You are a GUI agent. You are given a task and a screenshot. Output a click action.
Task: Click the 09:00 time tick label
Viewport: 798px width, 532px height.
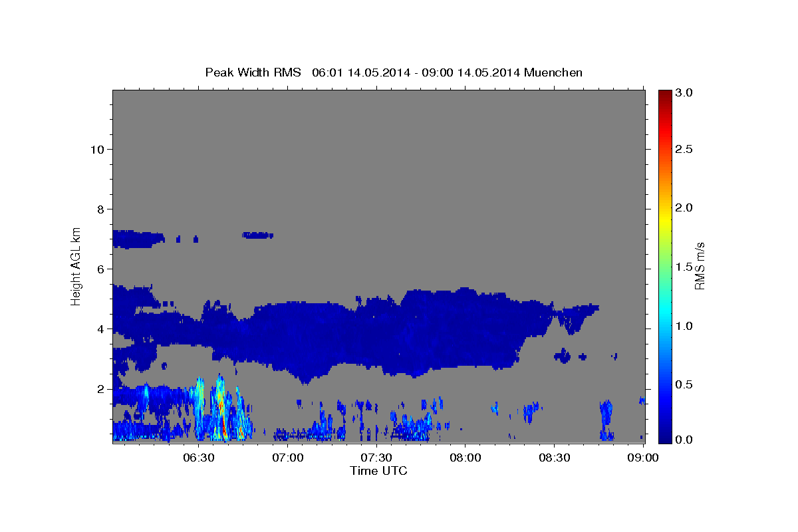(644, 458)
